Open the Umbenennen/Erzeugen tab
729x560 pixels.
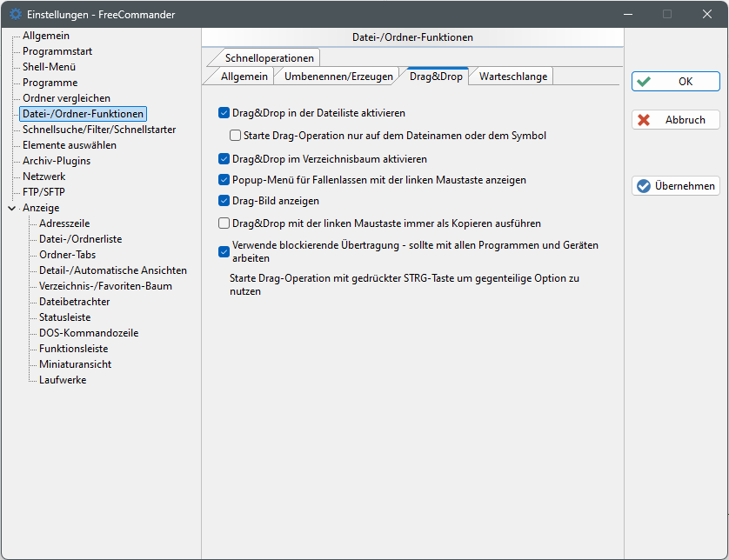[x=338, y=77]
